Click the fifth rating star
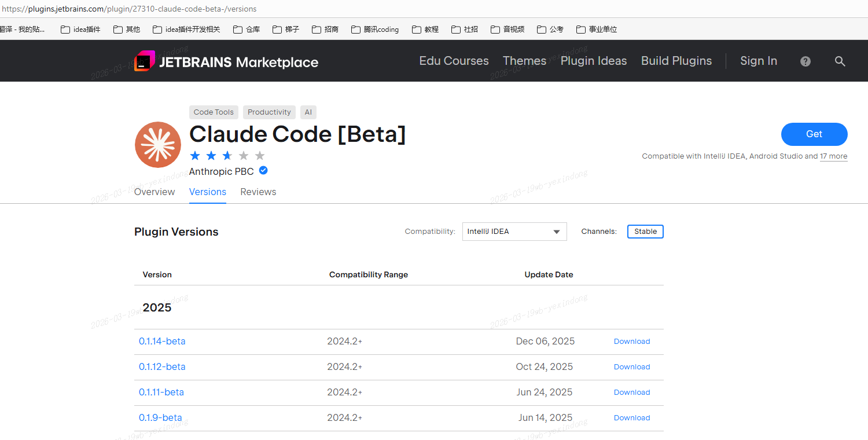 click(260, 156)
